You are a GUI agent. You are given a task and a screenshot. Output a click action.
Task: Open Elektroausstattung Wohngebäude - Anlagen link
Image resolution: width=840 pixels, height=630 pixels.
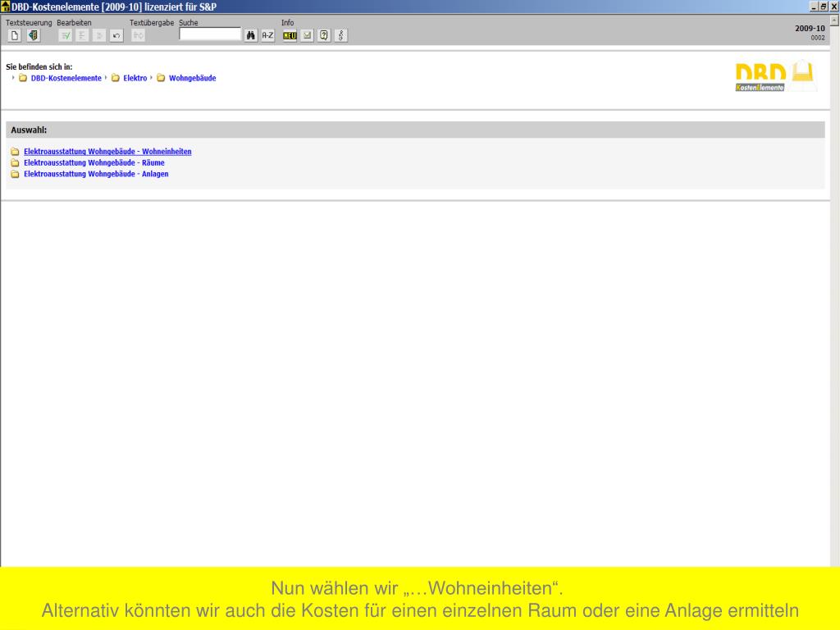coord(96,174)
